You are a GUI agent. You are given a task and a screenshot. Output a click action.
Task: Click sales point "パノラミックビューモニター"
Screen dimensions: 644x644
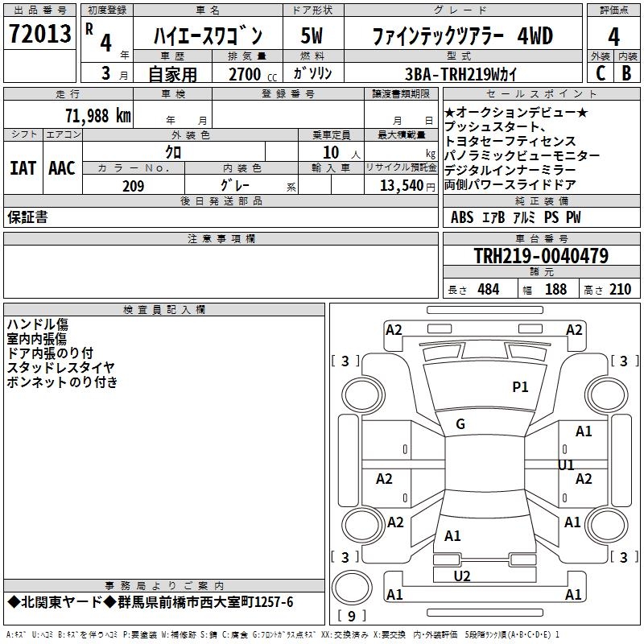pyautogui.click(x=522, y=155)
